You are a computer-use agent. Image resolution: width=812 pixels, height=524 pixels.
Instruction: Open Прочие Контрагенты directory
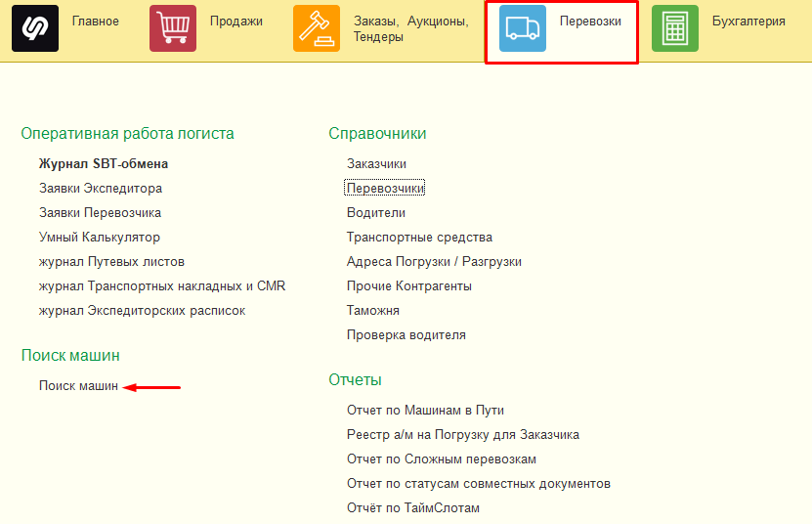[x=409, y=286]
